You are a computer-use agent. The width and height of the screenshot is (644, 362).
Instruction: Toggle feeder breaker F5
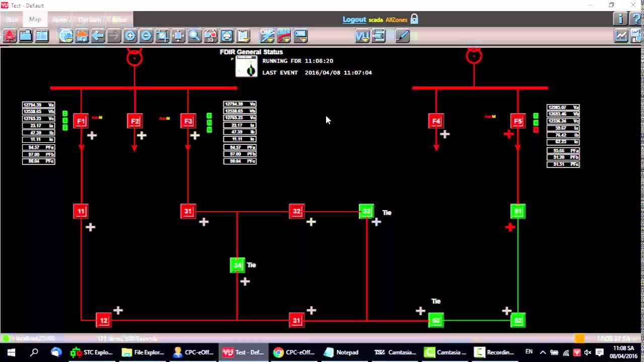518,121
